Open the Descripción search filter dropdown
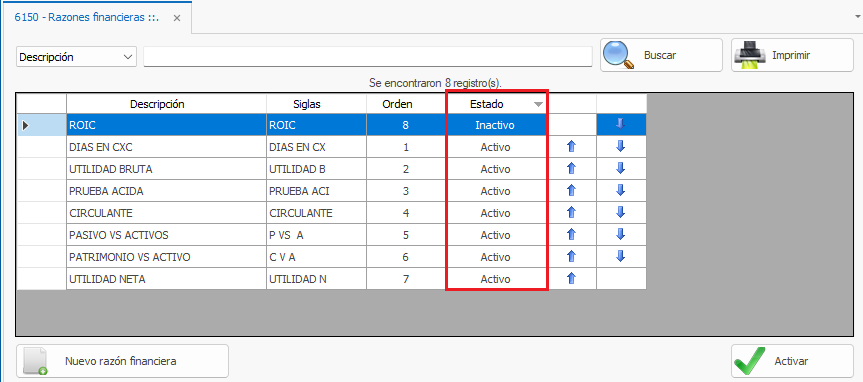This screenshot has width=863, height=382. 77,57
